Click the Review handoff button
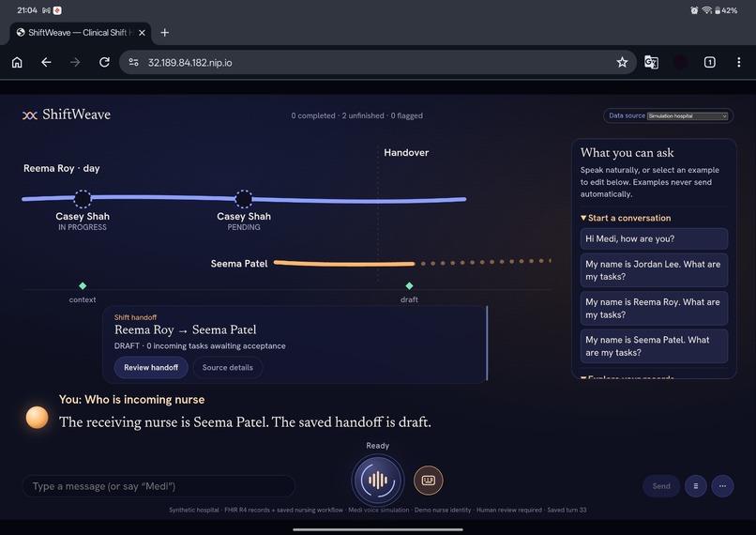756x535 pixels. tap(151, 368)
